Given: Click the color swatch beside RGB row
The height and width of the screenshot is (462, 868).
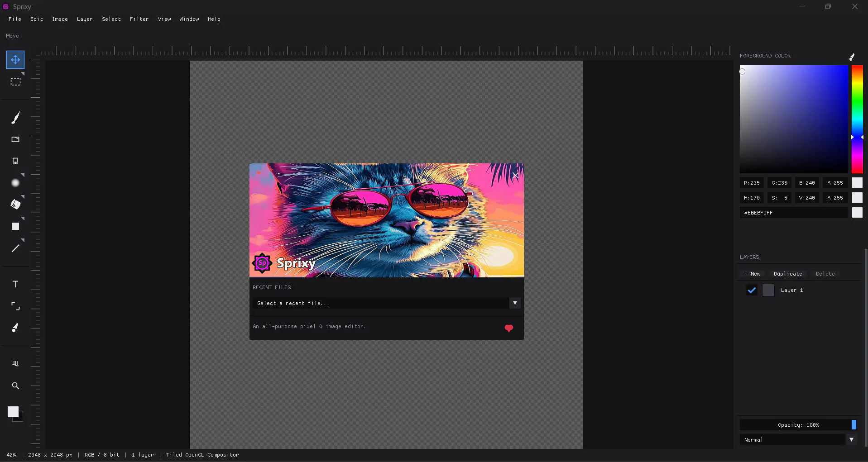Looking at the screenshot, I should [x=857, y=183].
